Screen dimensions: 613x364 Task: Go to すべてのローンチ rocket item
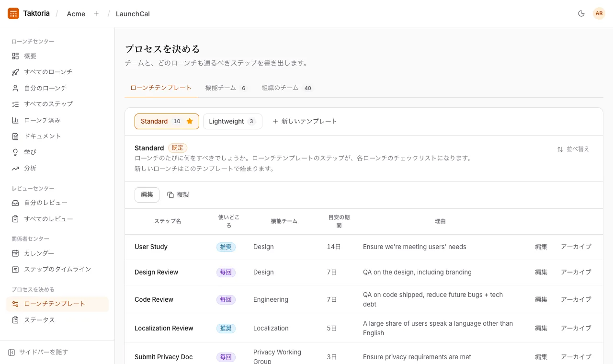(x=57, y=72)
